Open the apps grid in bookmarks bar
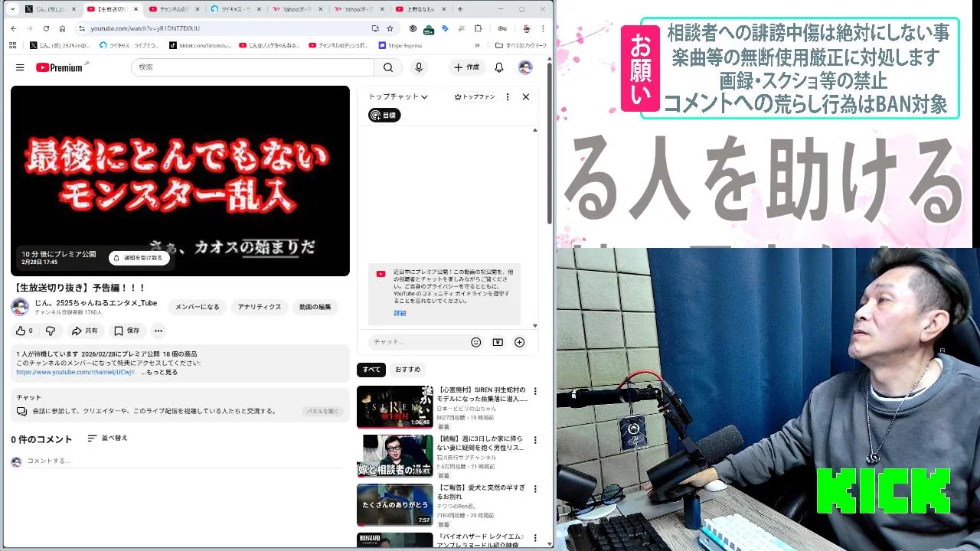This screenshot has width=980, height=551. (13, 45)
